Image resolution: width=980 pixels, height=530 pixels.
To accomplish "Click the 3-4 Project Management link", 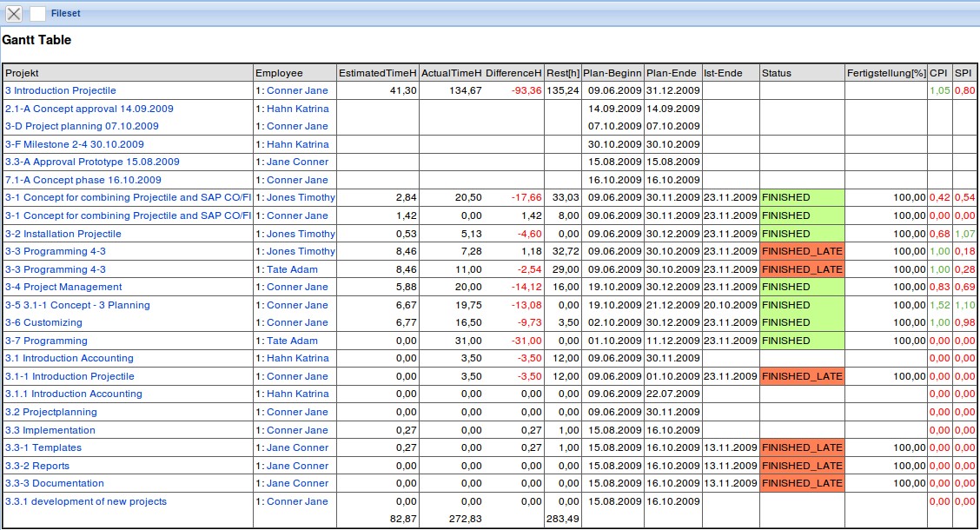I will (63, 287).
